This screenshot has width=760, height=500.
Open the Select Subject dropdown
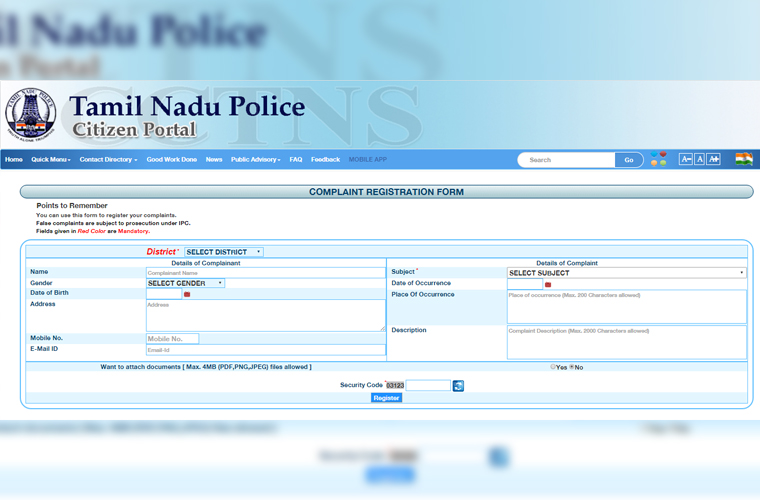point(627,273)
